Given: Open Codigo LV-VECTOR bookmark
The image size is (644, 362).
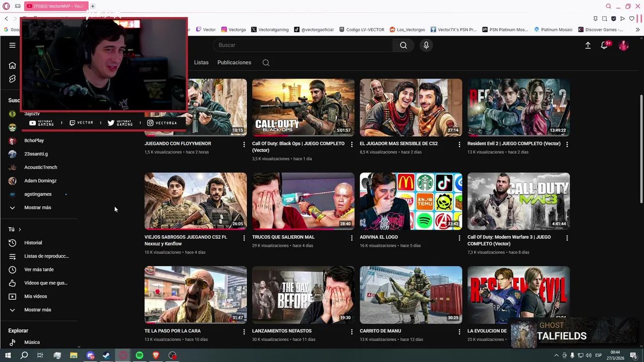Looking at the screenshot, I should point(361,30).
